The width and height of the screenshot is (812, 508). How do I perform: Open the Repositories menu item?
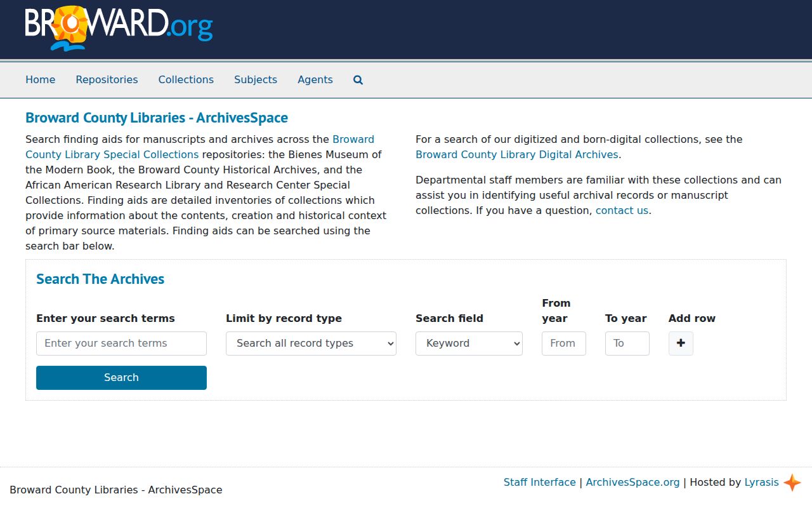107,79
